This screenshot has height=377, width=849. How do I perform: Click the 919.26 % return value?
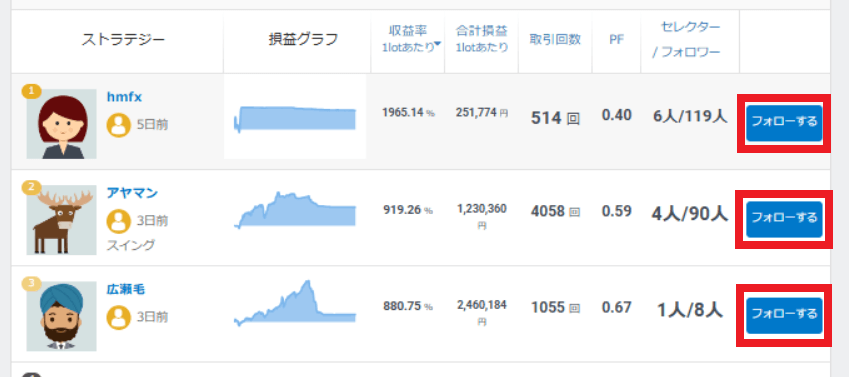(408, 210)
